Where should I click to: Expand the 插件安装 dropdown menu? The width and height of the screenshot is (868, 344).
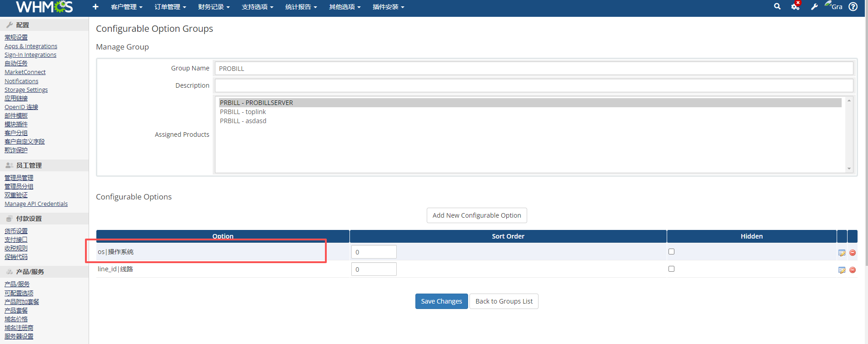click(388, 7)
